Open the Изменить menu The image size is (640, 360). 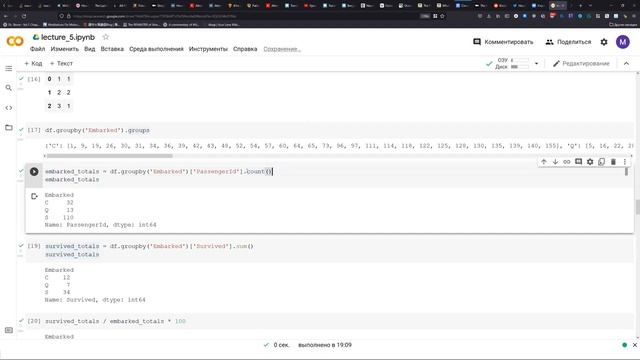[x=64, y=49]
